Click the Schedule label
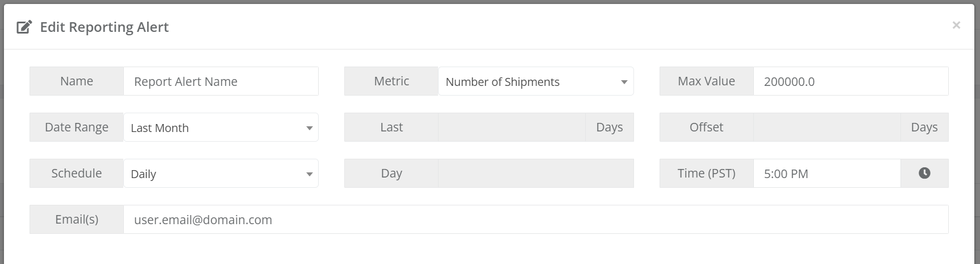This screenshot has height=264, width=980. point(77,174)
